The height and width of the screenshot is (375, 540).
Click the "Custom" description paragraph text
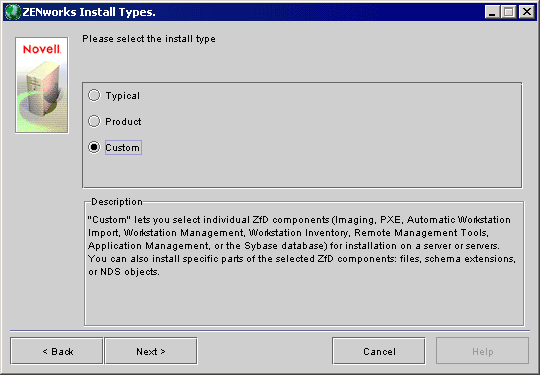coord(302,246)
